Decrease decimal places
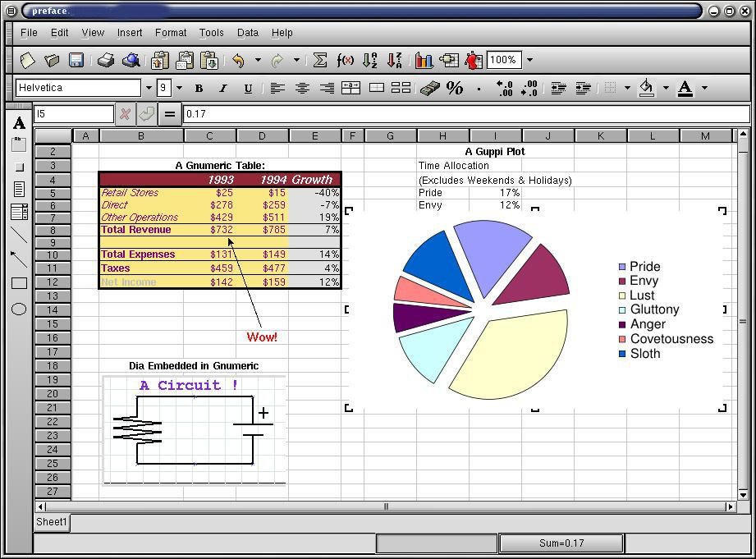 (x=529, y=89)
